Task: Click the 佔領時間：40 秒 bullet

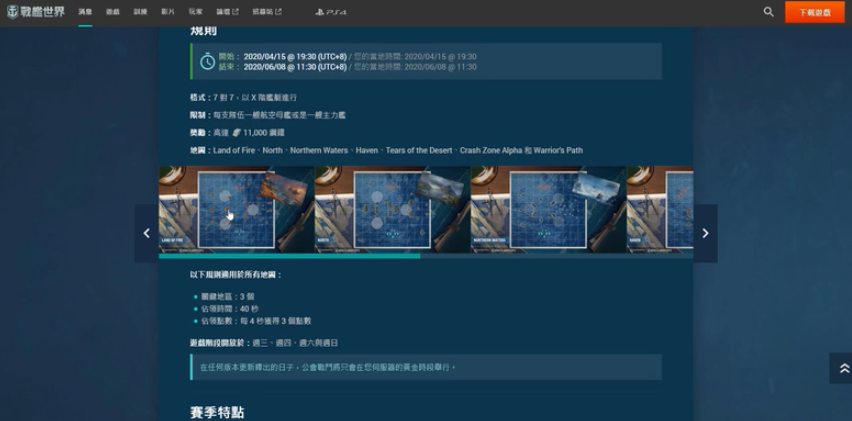Action: (x=230, y=309)
